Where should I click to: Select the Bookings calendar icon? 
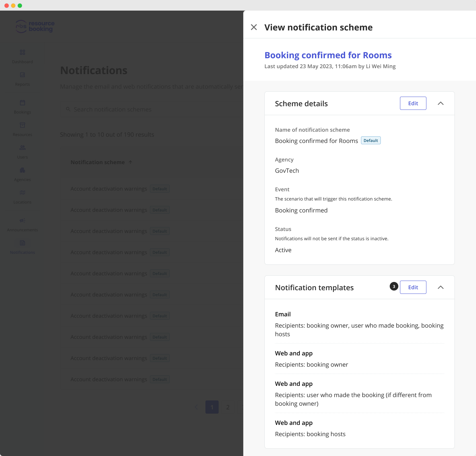pos(22,102)
